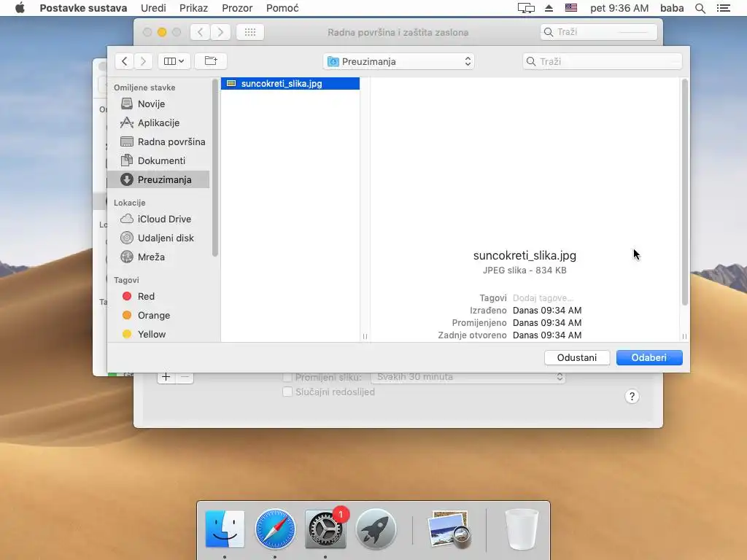The width and height of the screenshot is (747, 560).
Task: Click the Orange tag color dot
Action: [x=127, y=315]
